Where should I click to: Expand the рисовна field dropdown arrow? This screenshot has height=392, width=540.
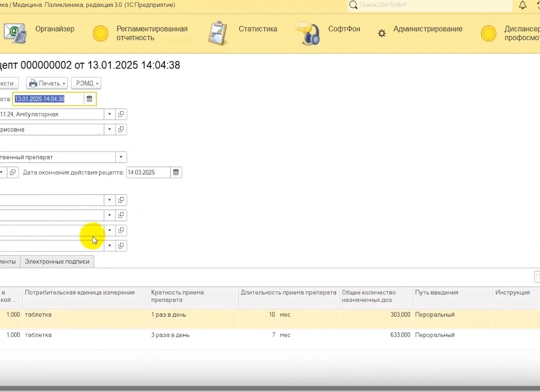coord(110,130)
